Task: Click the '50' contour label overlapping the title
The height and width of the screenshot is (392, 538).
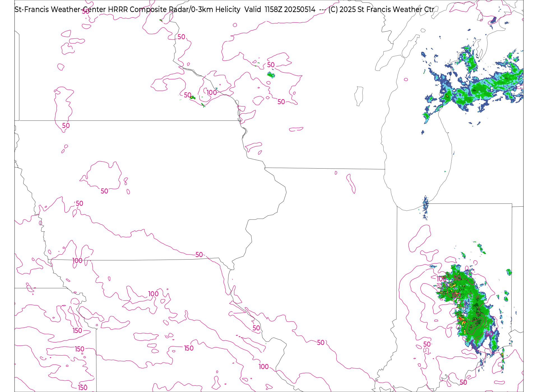Action: coord(86,11)
